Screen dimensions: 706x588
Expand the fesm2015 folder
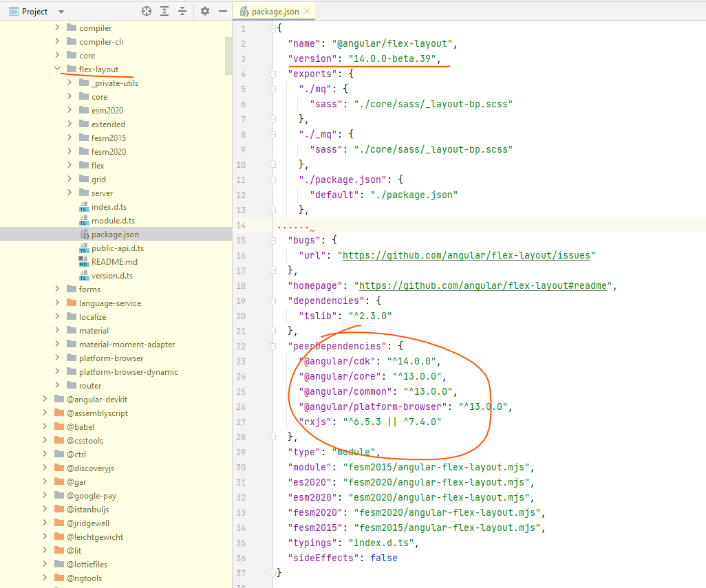pyautogui.click(x=69, y=138)
